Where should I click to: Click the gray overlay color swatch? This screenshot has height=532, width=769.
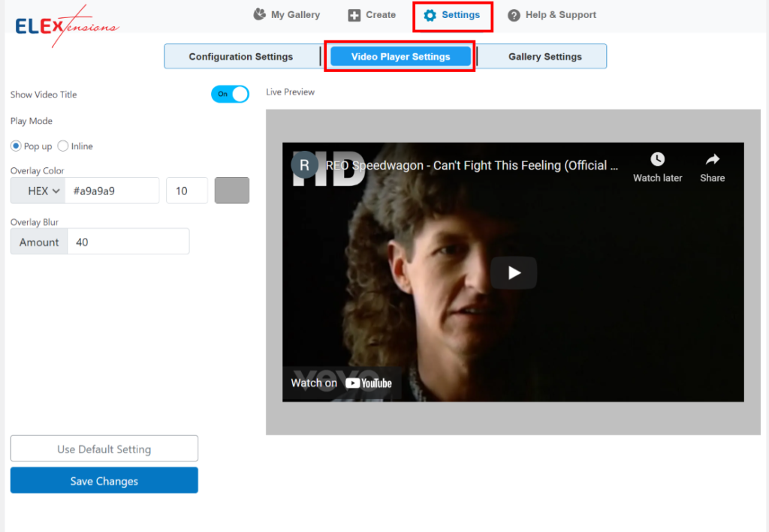pyautogui.click(x=231, y=190)
